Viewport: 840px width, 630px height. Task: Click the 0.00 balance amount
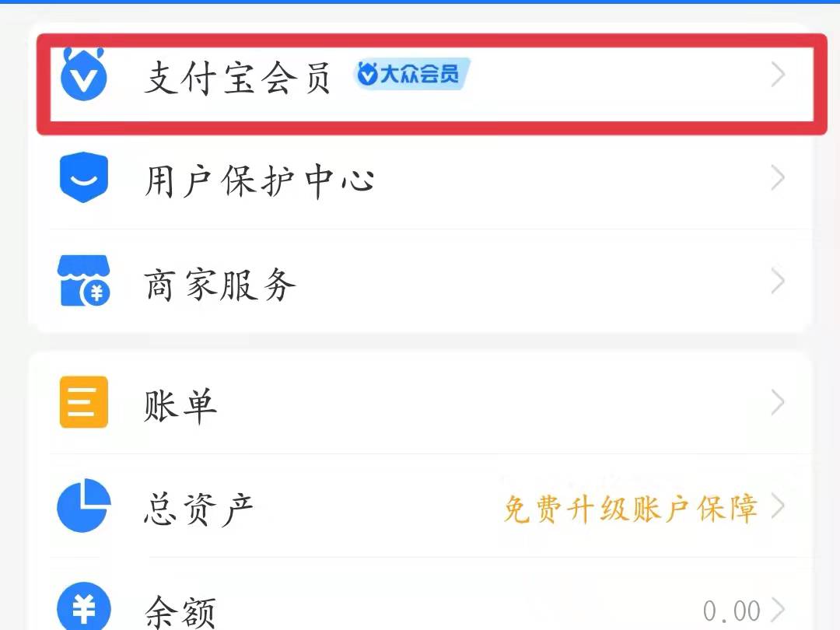[731, 611]
